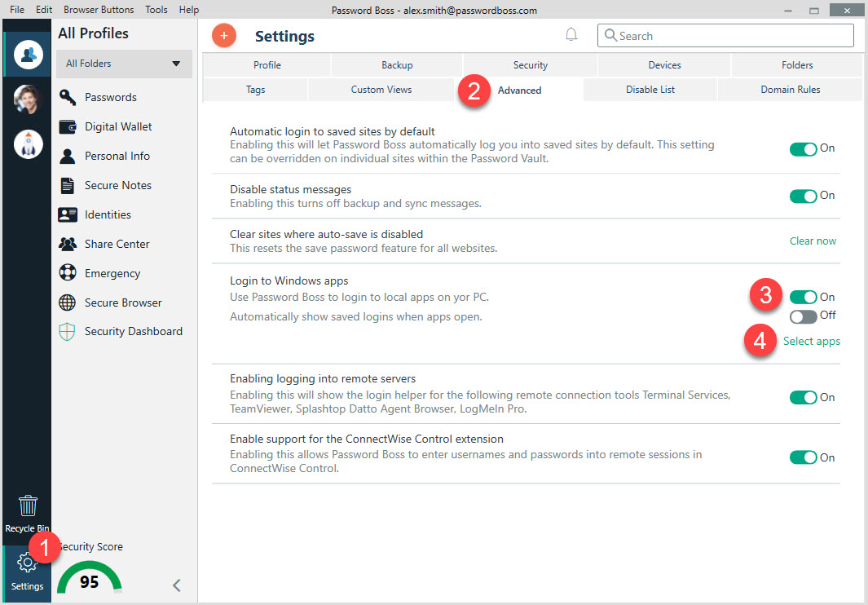Collapse the sidebar with left chevron

[x=177, y=585]
